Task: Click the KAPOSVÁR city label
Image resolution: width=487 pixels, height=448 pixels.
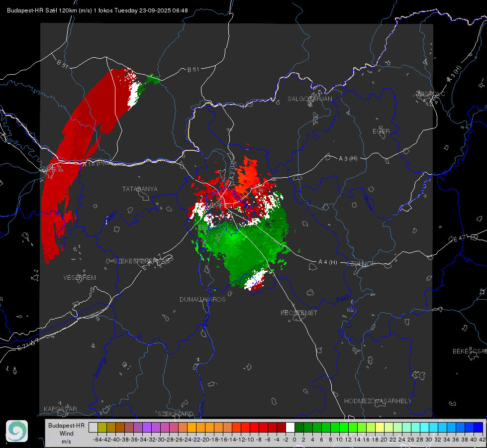Action: pos(60,409)
